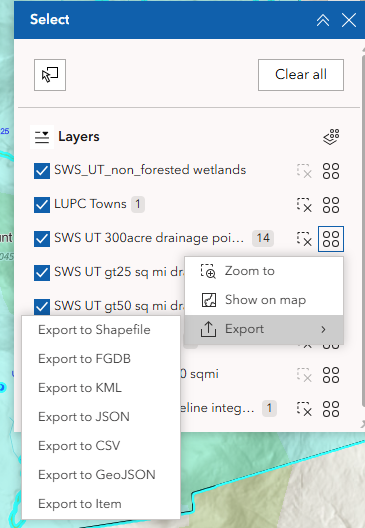The width and height of the screenshot is (365, 528).
Task: Open the Export submenu
Action: (264, 329)
